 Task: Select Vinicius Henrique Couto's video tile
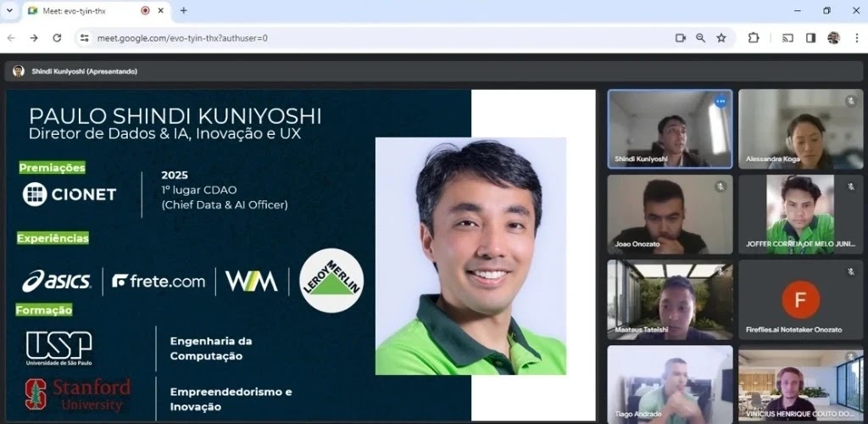(800, 386)
